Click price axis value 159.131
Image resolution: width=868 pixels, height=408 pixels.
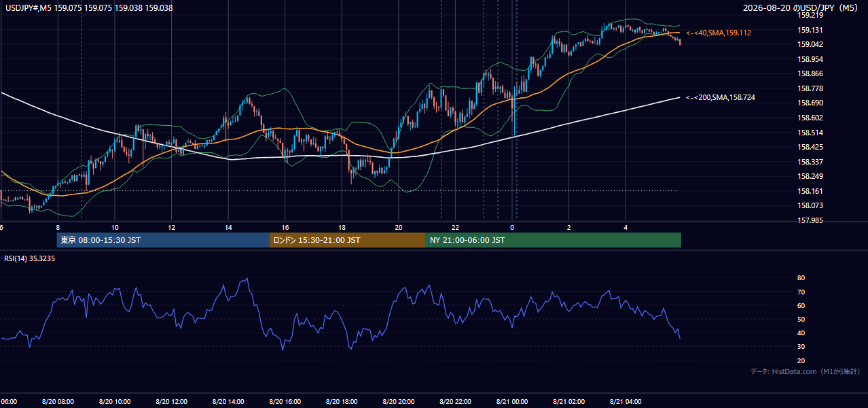810,30
